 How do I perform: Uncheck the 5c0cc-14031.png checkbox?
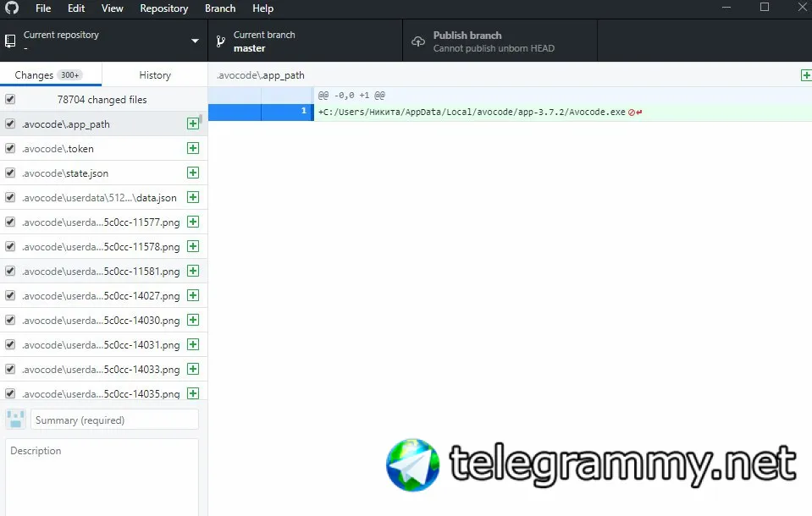(x=10, y=344)
